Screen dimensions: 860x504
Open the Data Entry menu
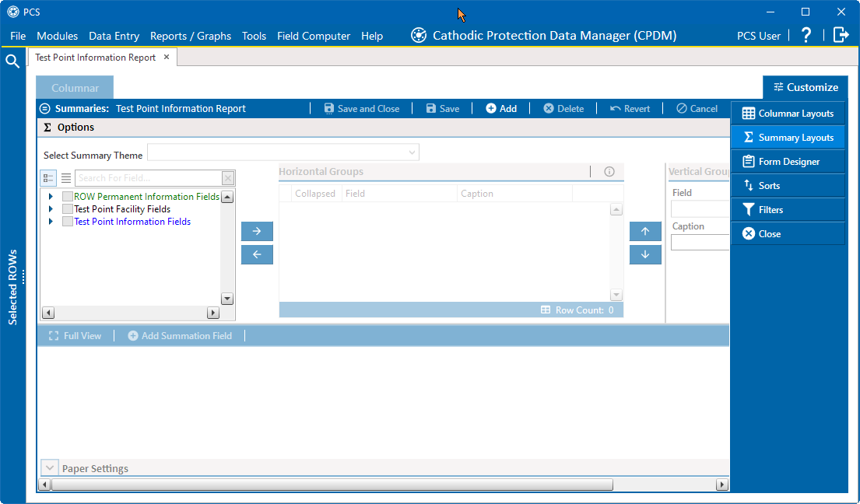click(x=114, y=36)
